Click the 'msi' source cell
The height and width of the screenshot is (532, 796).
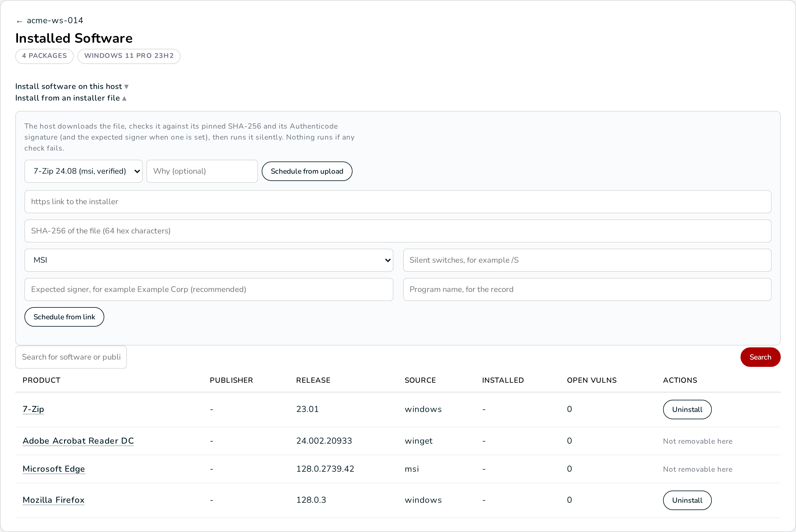pyautogui.click(x=412, y=469)
